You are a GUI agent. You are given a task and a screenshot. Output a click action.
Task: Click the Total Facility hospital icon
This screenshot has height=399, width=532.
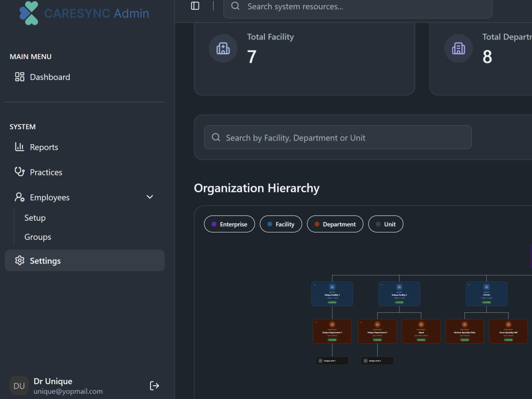click(223, 48)
